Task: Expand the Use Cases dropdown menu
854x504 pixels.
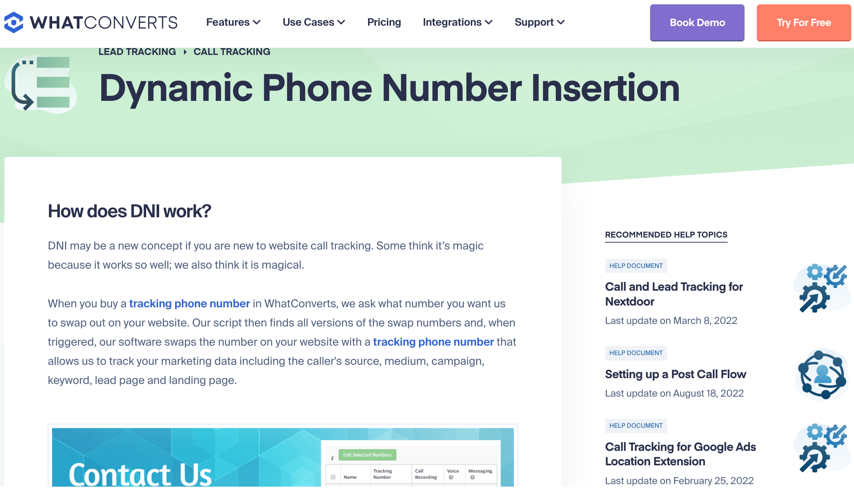Action: coord(313,23)
